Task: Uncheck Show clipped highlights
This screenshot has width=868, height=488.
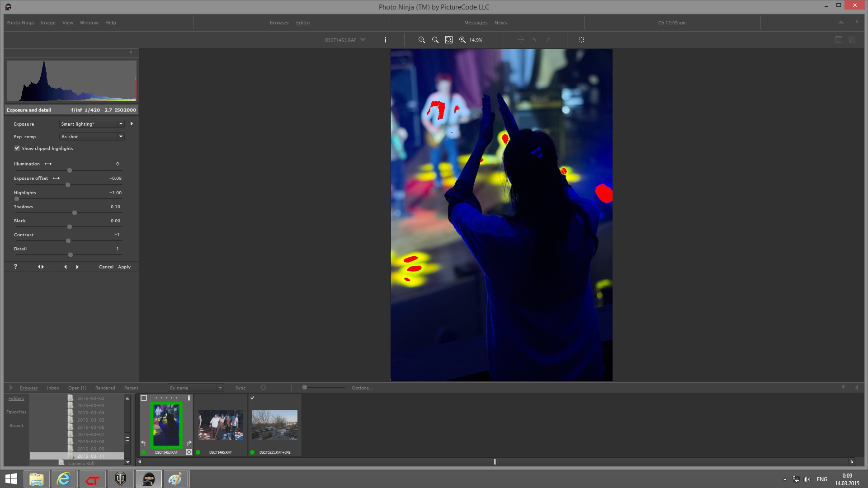Action: [x=17, y=148]
